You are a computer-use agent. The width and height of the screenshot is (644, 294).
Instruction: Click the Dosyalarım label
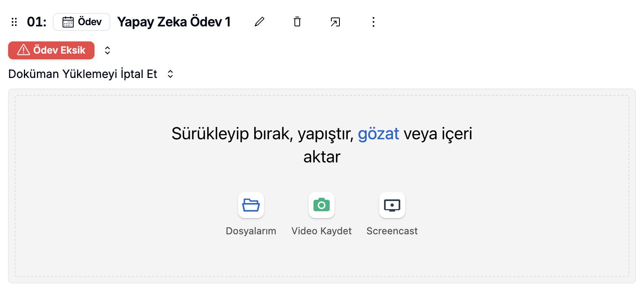click(251, 231)
